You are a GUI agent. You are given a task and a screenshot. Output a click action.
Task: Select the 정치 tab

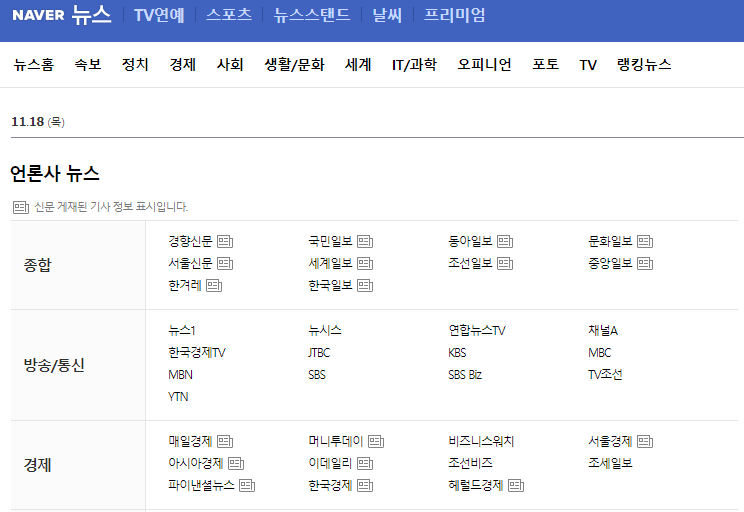pyautogui.click(x=135, y=65)
